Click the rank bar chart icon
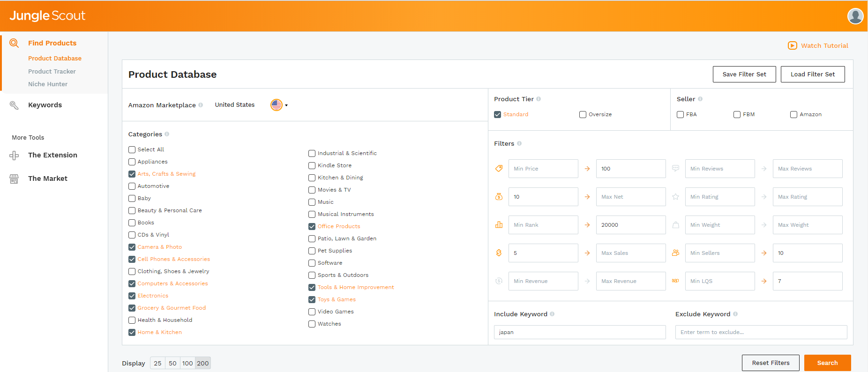Screen dimensions: 868x372 [x=499, y=225]
